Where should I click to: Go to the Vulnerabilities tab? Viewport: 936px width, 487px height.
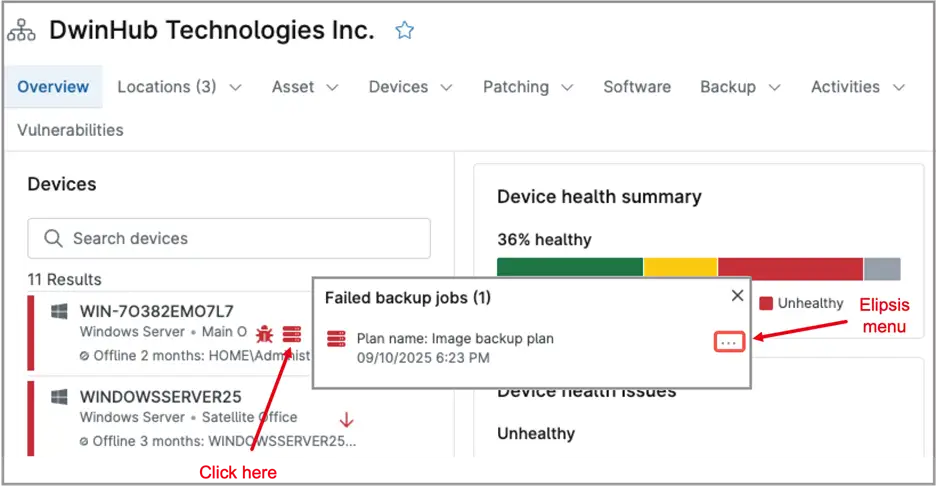[x=70, y=130]
